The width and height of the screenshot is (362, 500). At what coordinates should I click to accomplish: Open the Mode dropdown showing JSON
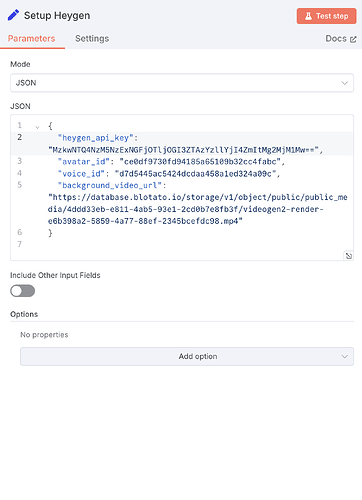182,83
